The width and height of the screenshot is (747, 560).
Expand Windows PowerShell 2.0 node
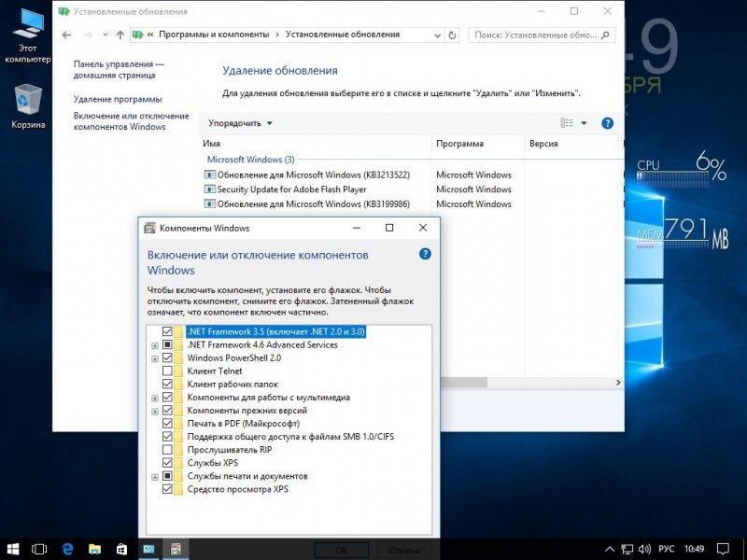[155, 359]
